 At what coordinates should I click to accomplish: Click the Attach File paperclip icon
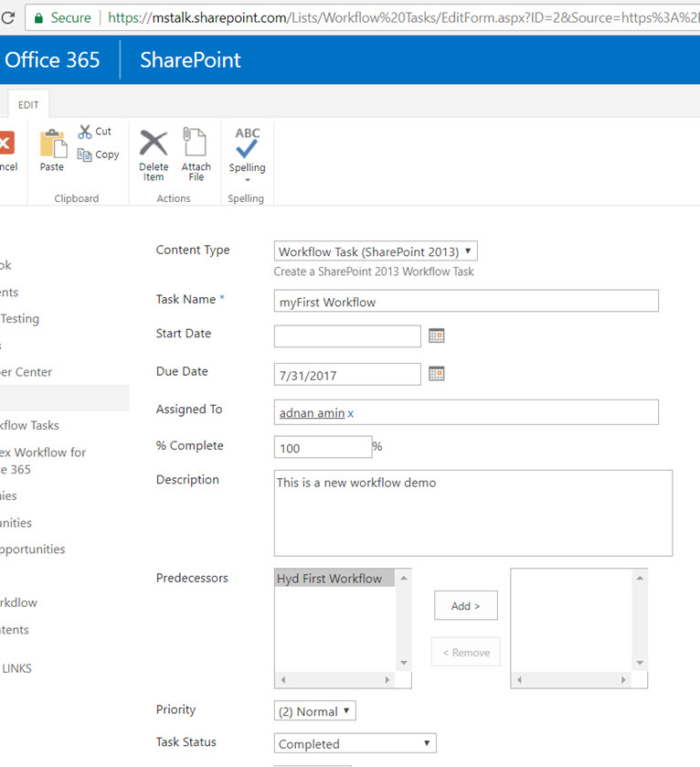point(195,142)
